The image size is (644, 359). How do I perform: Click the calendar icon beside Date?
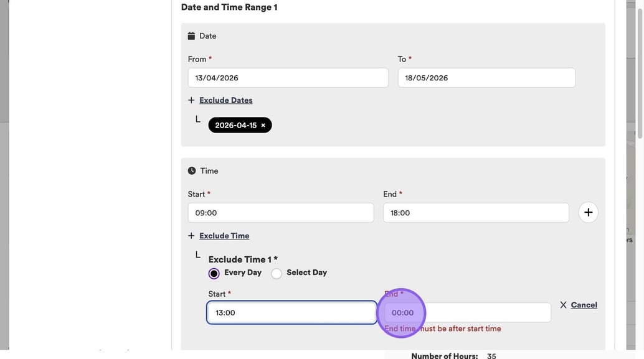(192, 36)
